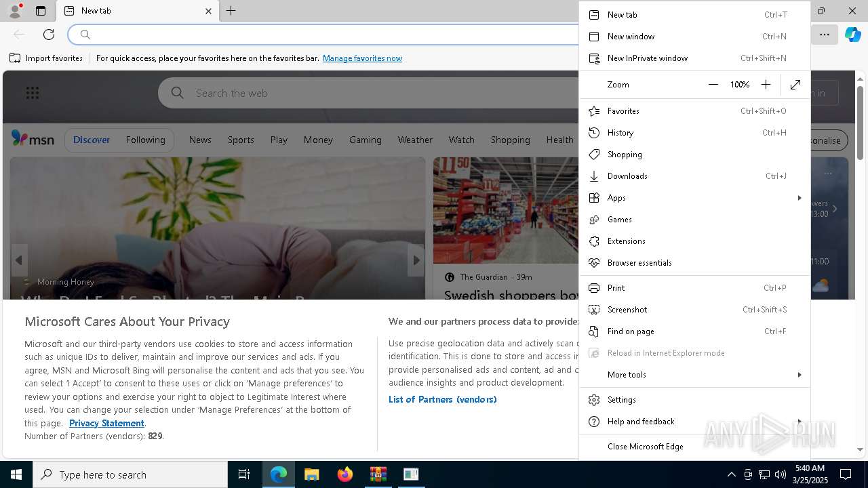Open the Sports category
Image resolution: width=868 pixels, height=488 pixels.
241,140
